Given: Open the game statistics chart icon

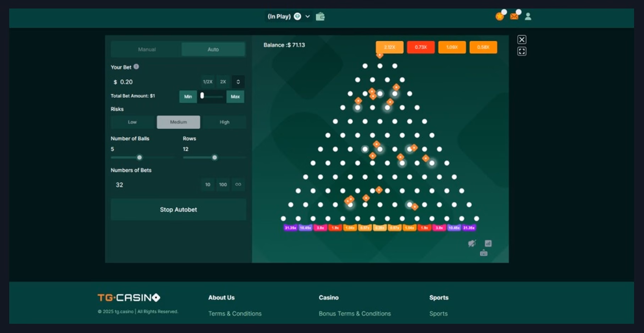Looking at the screenshot, I should [x=488, y=243].
